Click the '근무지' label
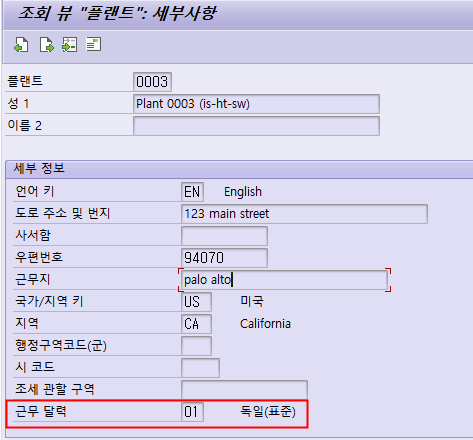 (x=33, y=279)
